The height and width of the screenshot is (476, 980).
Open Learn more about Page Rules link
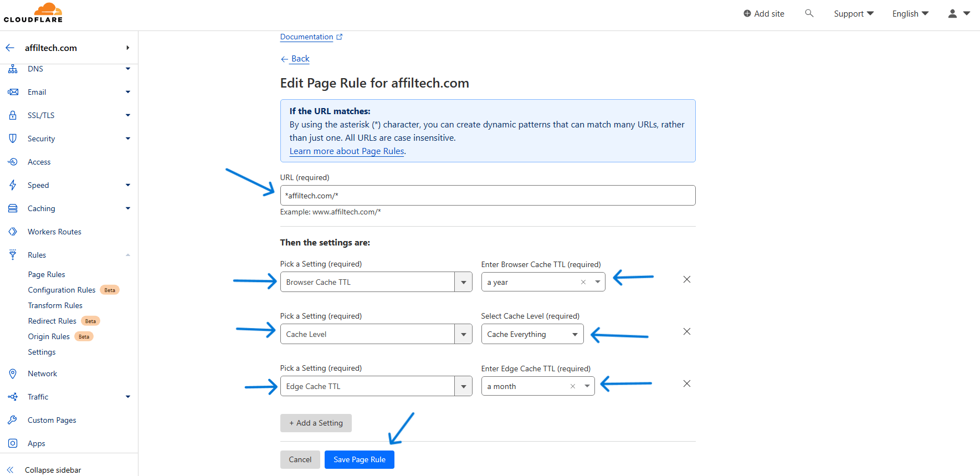(x=347, y=151)
